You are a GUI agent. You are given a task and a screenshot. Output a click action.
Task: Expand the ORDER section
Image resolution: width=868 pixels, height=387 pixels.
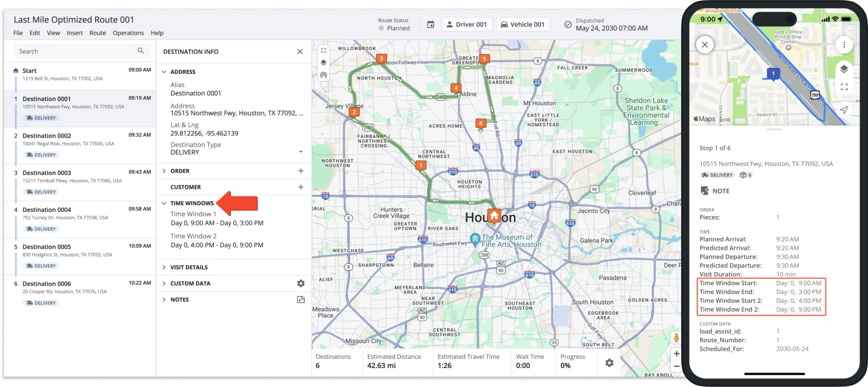coord(164,171)
